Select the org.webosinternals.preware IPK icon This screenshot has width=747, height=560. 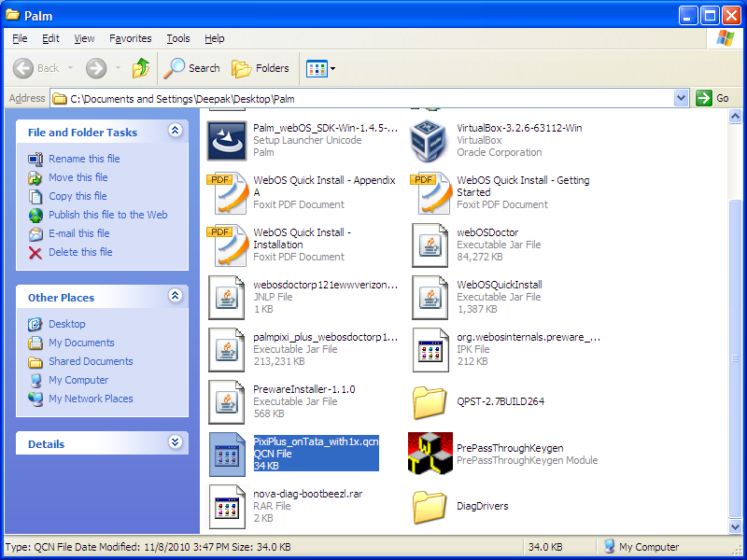(430, 350)
